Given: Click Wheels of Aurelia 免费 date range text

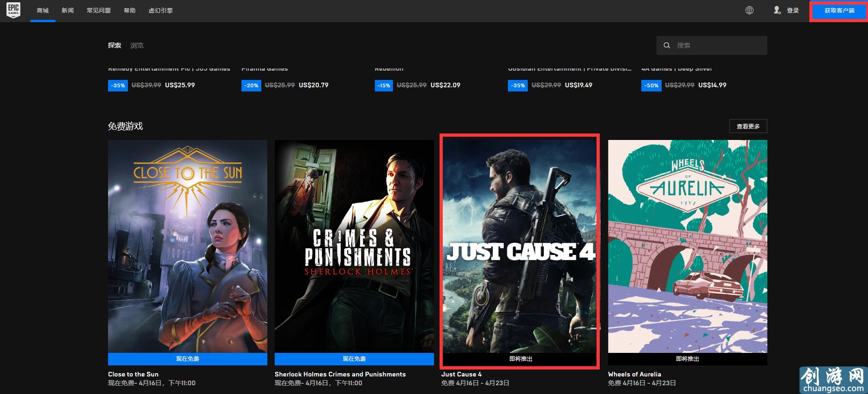Looking at the screenshot, I should click(642, 383).
